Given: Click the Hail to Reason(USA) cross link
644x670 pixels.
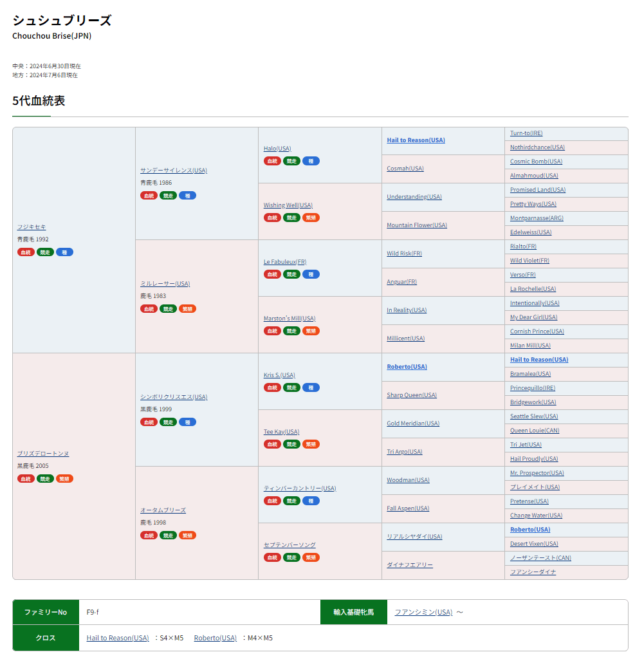Looking at the screenshot, I should tap(118, 638).
